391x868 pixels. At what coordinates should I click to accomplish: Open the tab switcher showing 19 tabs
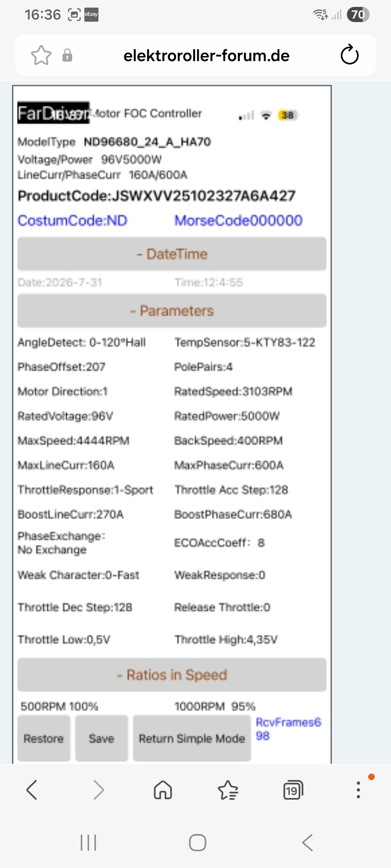click(293, 790)
